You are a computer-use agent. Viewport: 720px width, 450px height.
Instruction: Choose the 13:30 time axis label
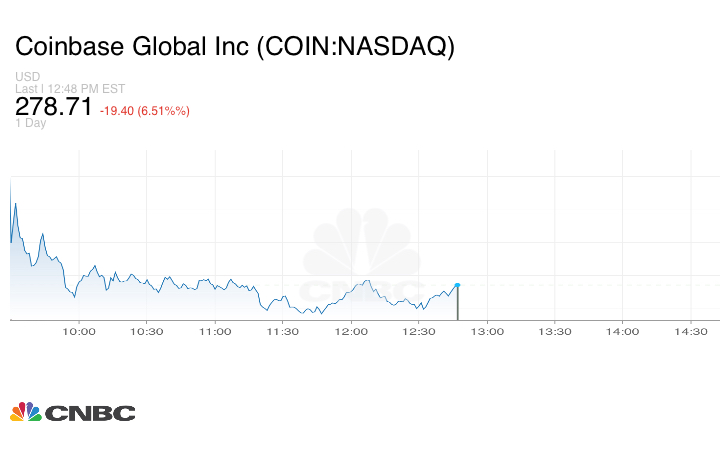coord(555,332)
